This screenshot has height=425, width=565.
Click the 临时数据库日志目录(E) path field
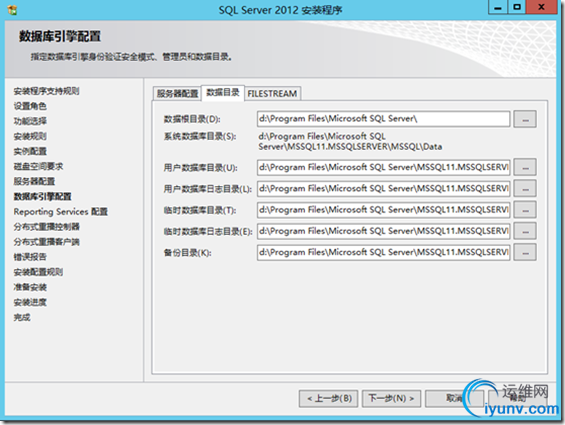click(x=383, y=231)
